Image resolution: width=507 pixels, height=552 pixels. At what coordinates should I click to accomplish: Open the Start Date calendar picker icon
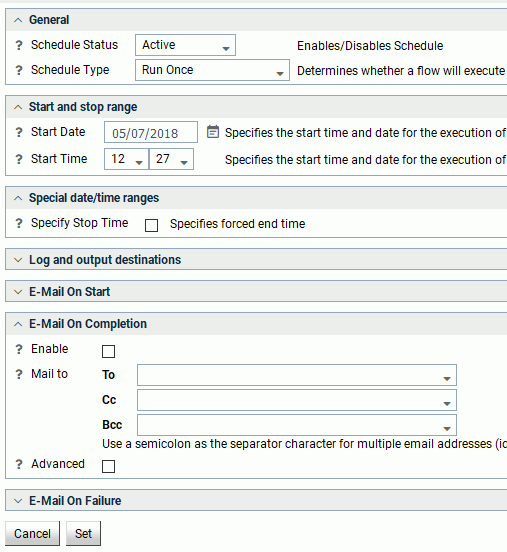pyautogui.click(x=213, y=132)
